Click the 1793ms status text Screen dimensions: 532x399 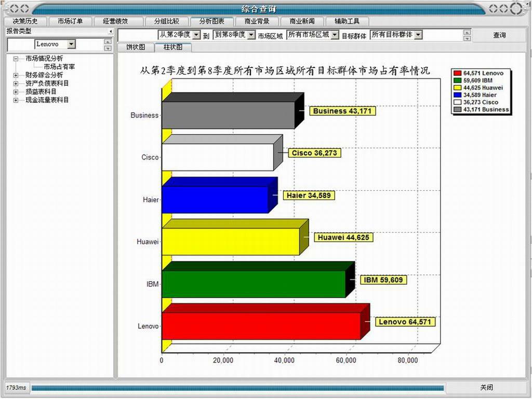pyautogui.click(x=16, y=388)
